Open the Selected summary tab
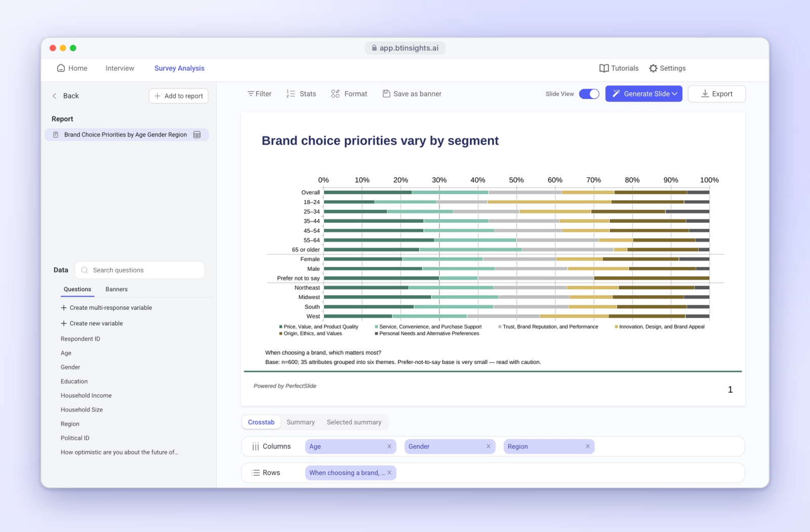 (354, 422)
